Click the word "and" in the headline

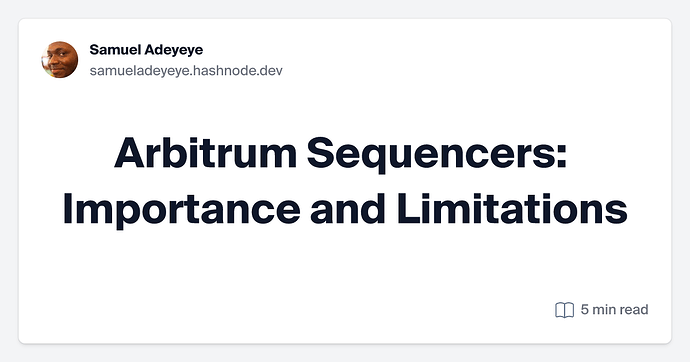pyautogui.click(x=348, y=208)
